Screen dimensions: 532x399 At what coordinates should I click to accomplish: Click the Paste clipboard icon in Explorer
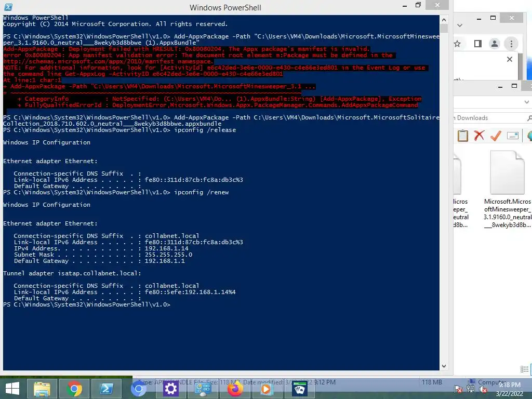click(x=463, y=136)
